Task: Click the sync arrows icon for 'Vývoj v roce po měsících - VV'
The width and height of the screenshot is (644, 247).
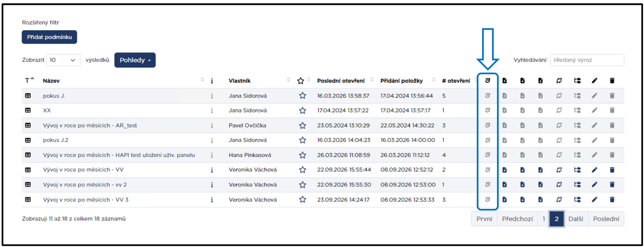Action: (559, 170)
